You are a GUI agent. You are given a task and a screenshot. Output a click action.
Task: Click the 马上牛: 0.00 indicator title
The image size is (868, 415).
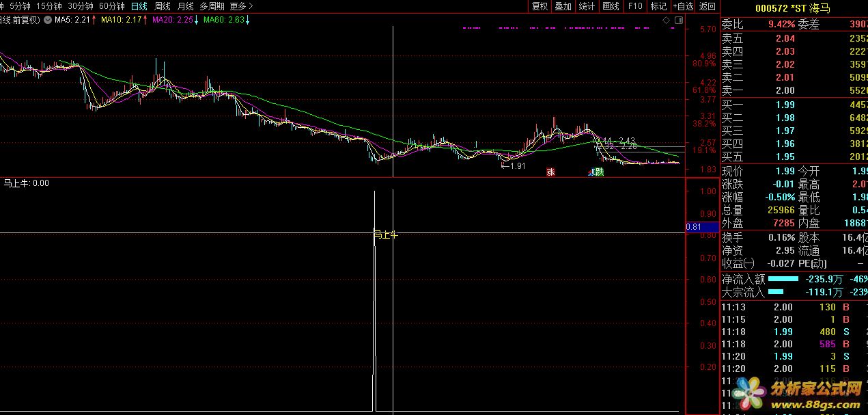27,183
